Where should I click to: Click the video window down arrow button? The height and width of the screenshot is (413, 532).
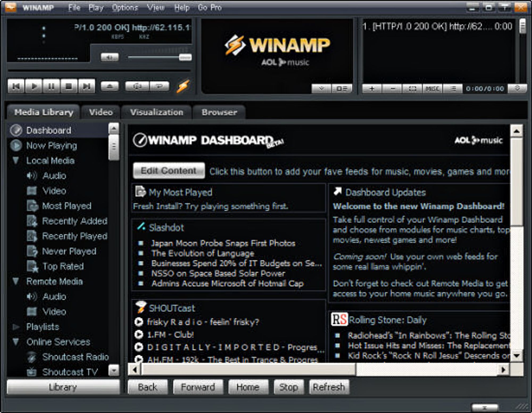321,89
